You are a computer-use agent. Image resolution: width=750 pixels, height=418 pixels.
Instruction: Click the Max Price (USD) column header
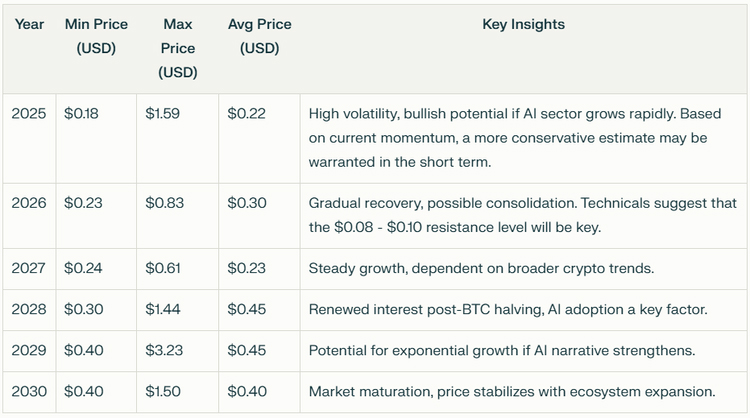click(x=177, y=48)
